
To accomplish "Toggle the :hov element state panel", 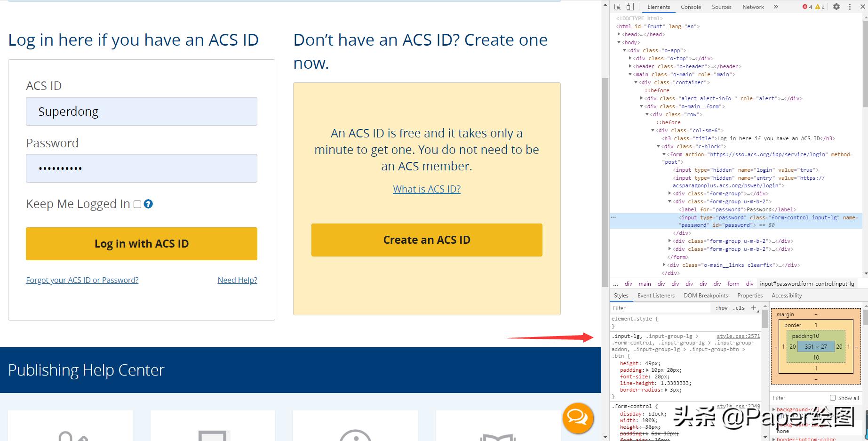I will [721, 308].
